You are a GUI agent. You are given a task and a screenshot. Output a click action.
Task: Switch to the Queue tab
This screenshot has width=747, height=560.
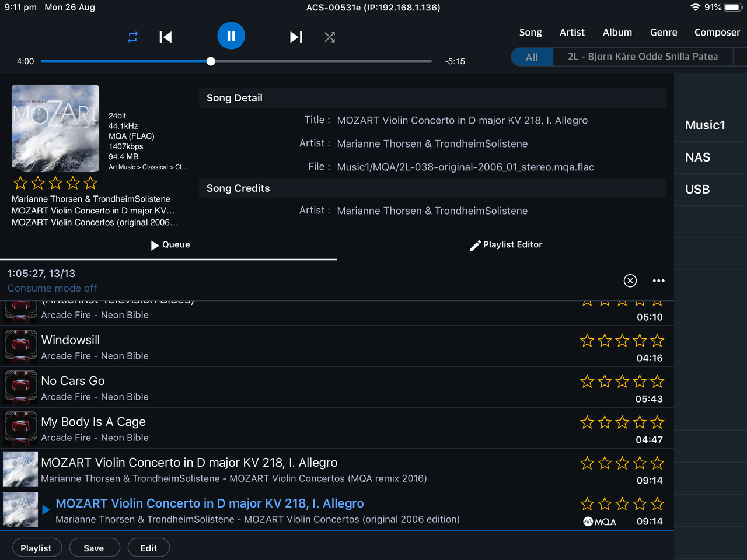tap(170, 245)
